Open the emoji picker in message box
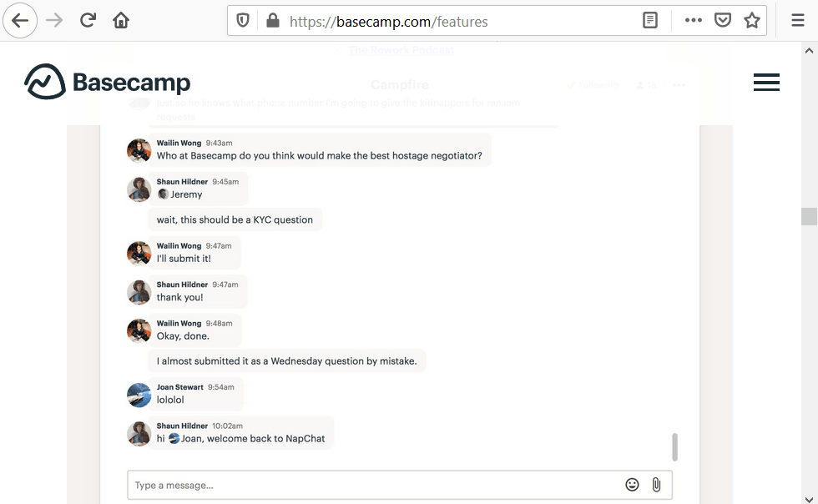This screenshot has height=504, width=818. pyautogui.click(x=632, y=485)
